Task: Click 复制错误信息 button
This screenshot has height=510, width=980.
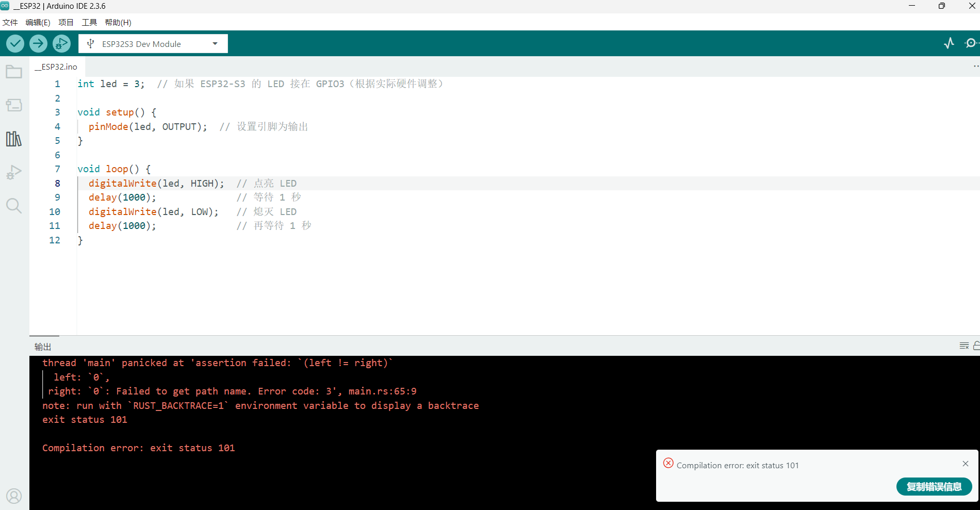Action: [934, 486]
